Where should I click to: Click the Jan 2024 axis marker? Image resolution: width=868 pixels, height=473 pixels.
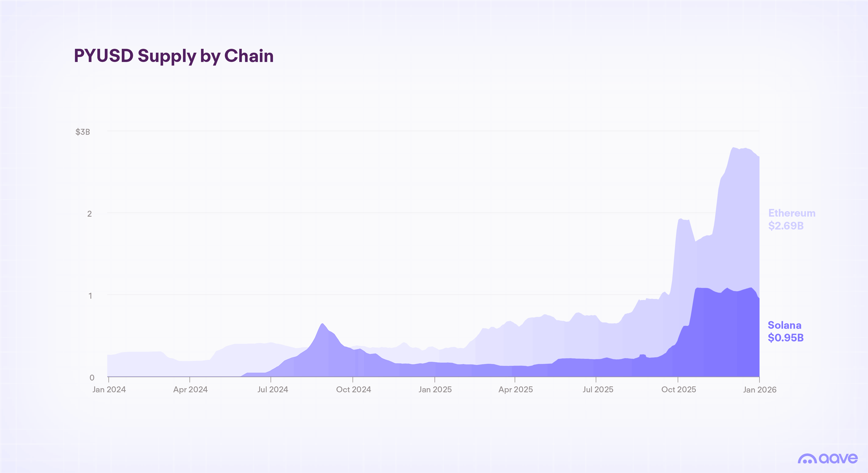tap(109, 389)
